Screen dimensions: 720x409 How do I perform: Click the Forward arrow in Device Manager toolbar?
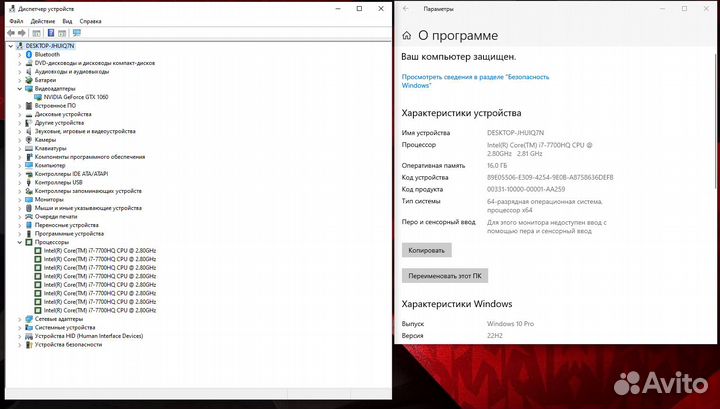[x=22, y=33]
